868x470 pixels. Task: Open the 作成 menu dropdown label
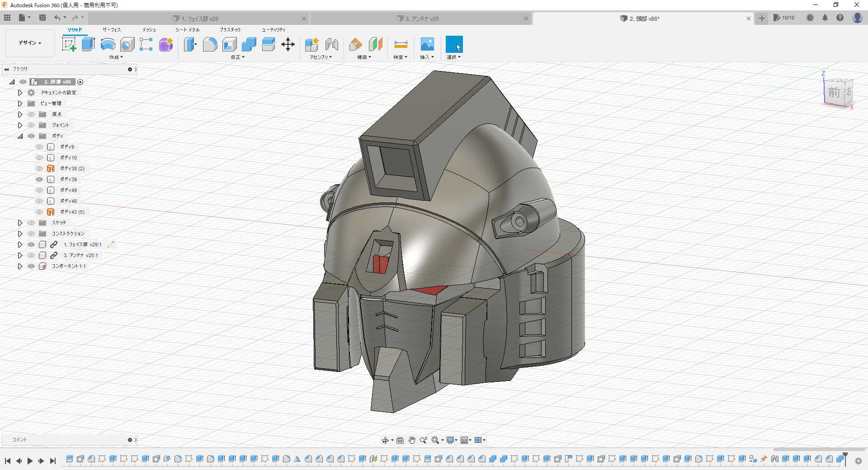116,57
